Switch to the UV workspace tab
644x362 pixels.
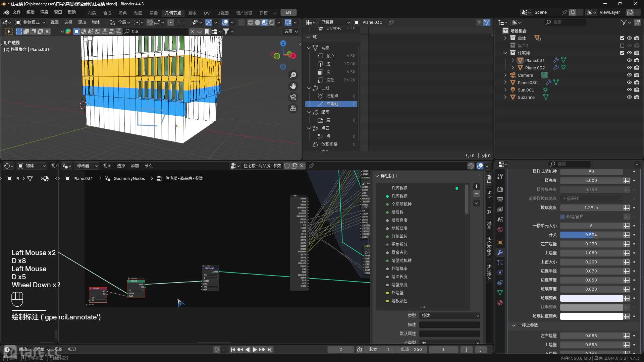coord(207,13)
